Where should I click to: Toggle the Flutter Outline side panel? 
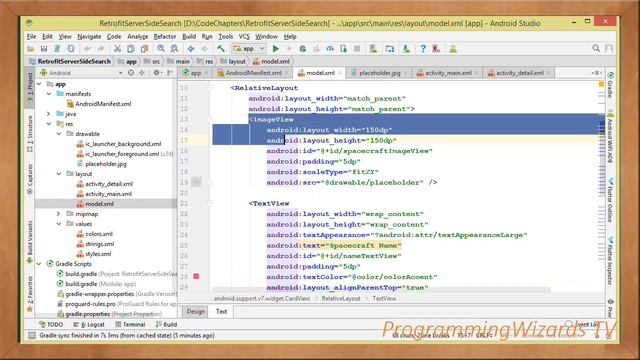[x=610, y=200]
